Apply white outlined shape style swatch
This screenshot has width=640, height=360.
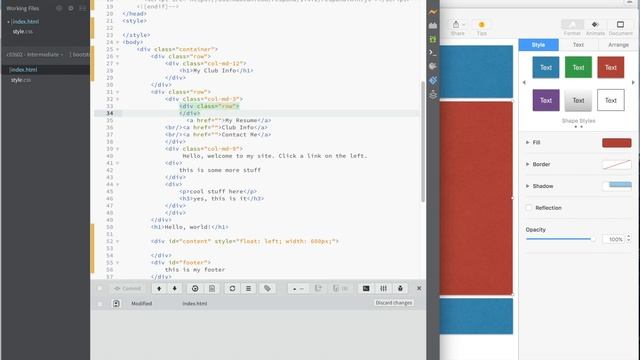[611, 100]
